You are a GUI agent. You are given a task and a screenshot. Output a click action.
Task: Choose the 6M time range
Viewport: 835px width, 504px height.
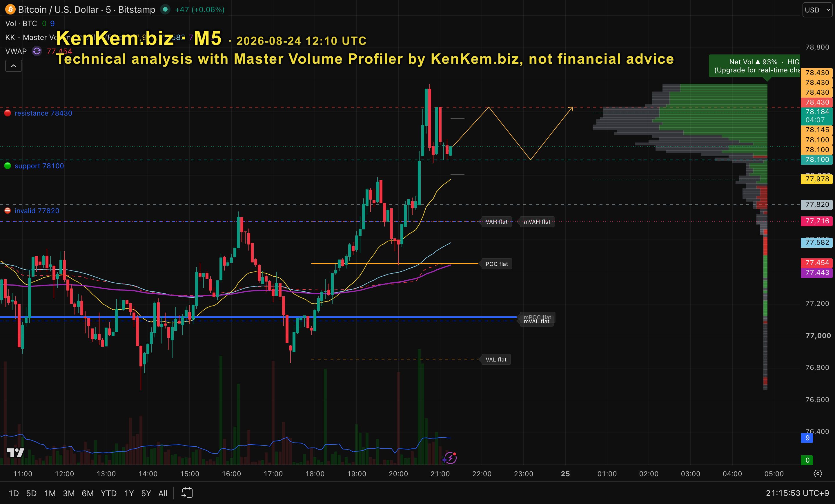pyautogui.click(x=88, y=493)
